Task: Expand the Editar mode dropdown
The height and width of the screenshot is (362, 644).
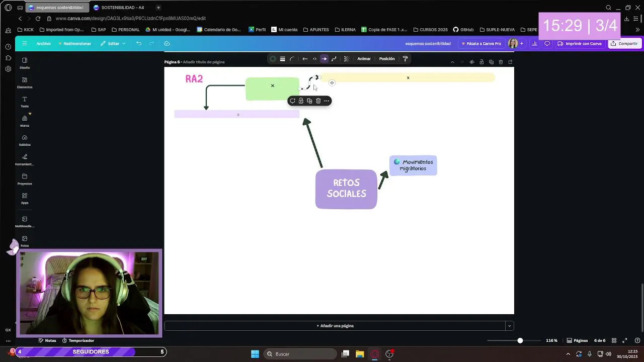Action: (x=113, y=44)
